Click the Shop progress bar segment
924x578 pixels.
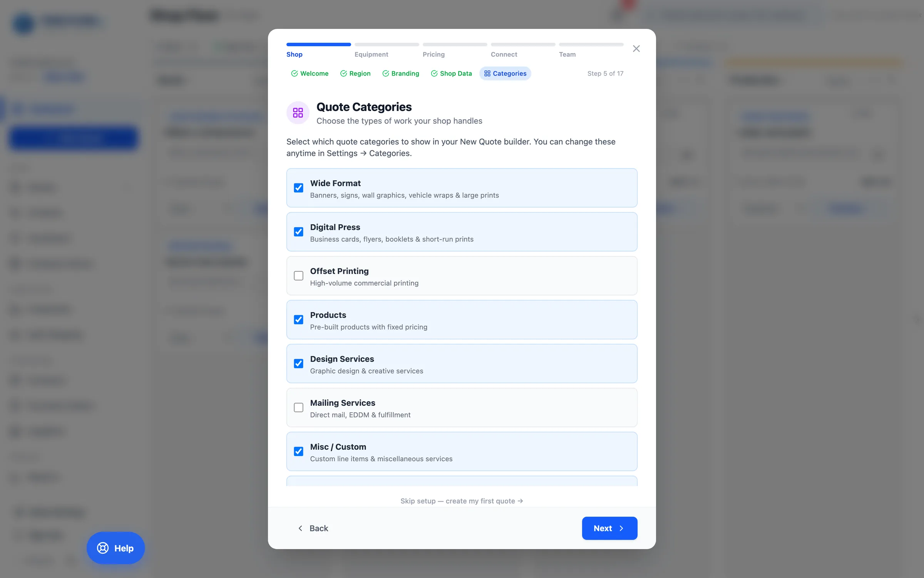point(319,44)
